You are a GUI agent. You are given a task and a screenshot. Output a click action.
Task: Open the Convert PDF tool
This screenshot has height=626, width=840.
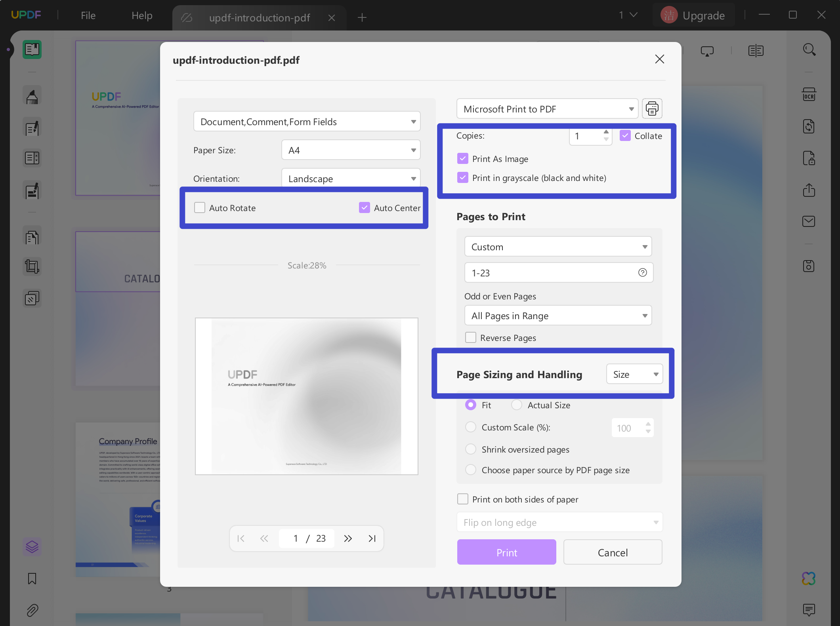click(x=809, y=126)
